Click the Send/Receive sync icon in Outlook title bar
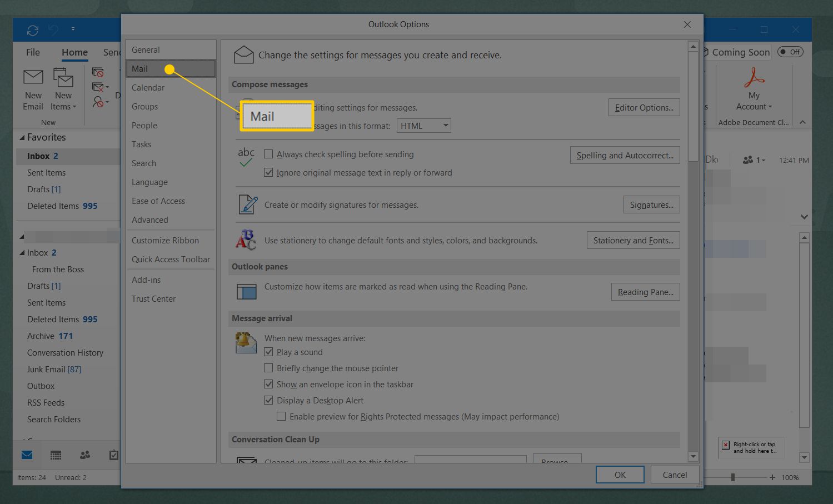This screenshot has width=833, height=504. (32, 30)
